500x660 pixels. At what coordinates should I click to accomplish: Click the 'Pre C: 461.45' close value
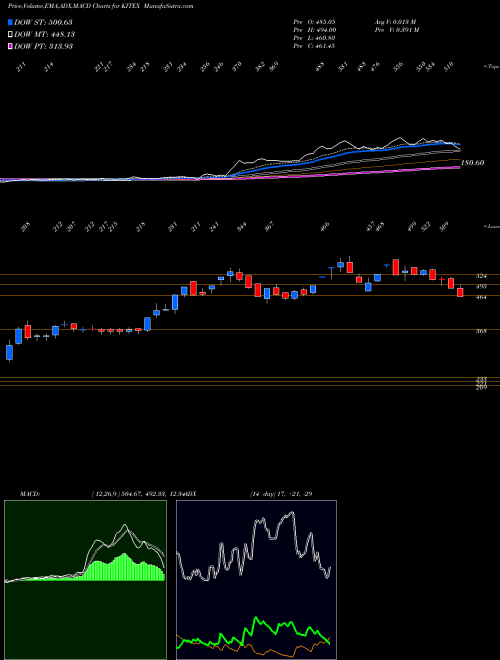click(314, 46)
